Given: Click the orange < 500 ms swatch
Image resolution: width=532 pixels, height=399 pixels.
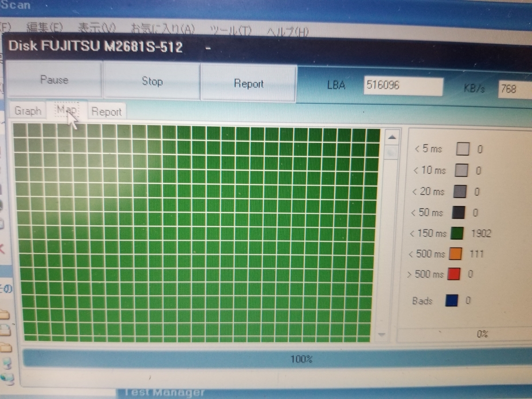Looking at the screenshot, I should tap(455, 254).
